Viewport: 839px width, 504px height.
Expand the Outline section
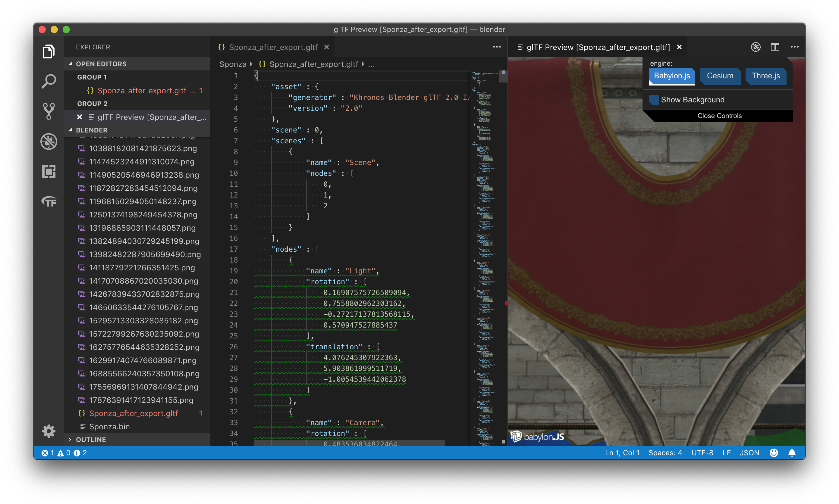pos(137,440)
